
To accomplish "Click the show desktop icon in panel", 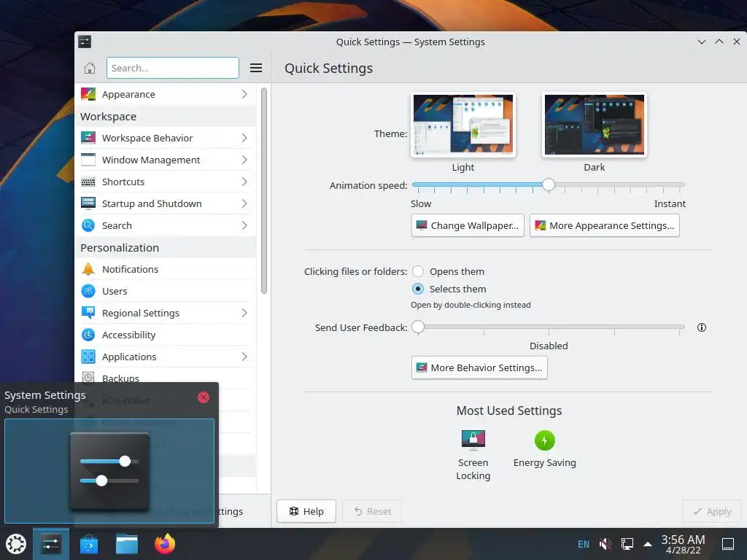I will point(728,544).
